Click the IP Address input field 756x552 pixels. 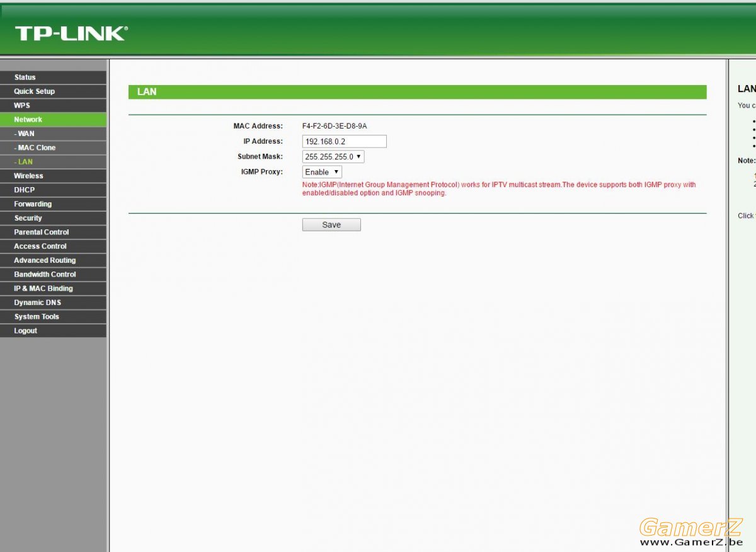pyautogui.click(x=344, y=141)
